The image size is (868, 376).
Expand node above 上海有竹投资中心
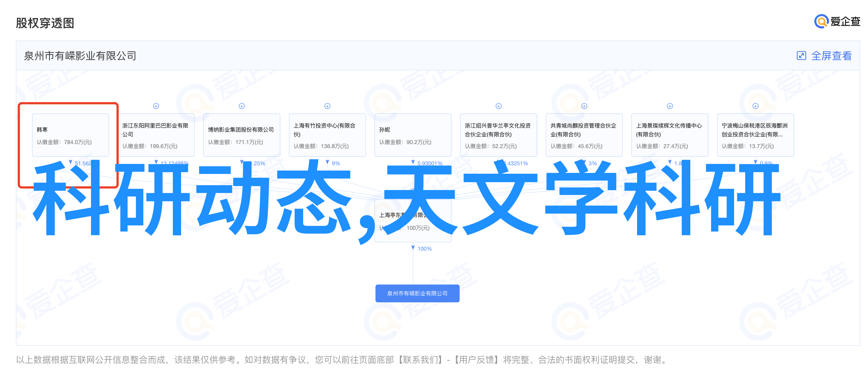(x=328, y=106)
